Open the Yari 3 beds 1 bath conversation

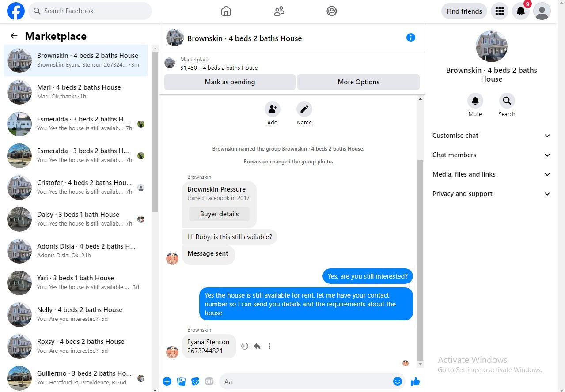(76, 283)
